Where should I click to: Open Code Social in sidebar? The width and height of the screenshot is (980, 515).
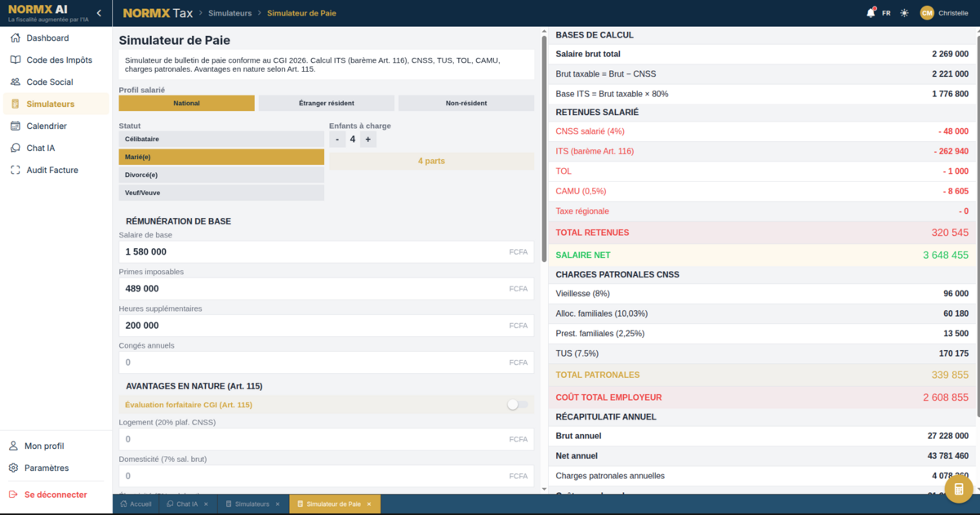[56, 82]
